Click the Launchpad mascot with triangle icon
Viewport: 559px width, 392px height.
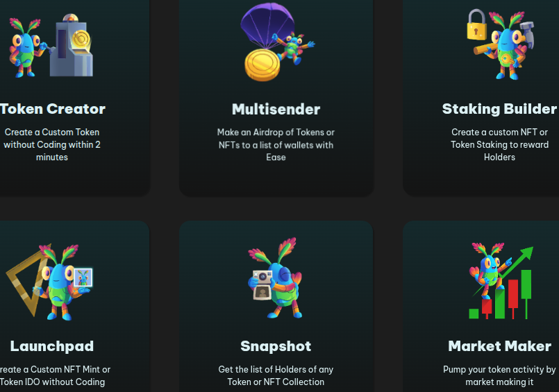[x=49, y=282]
